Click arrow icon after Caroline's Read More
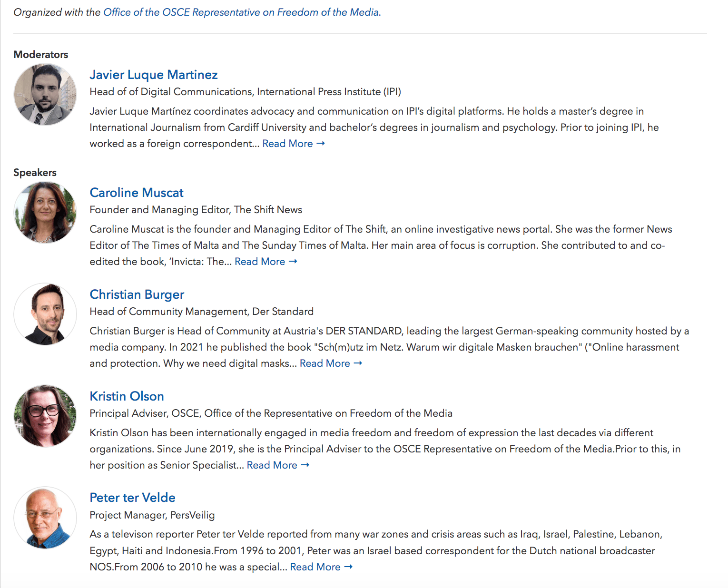The width and height of the screenshot is (728, 588). [293, 261]
